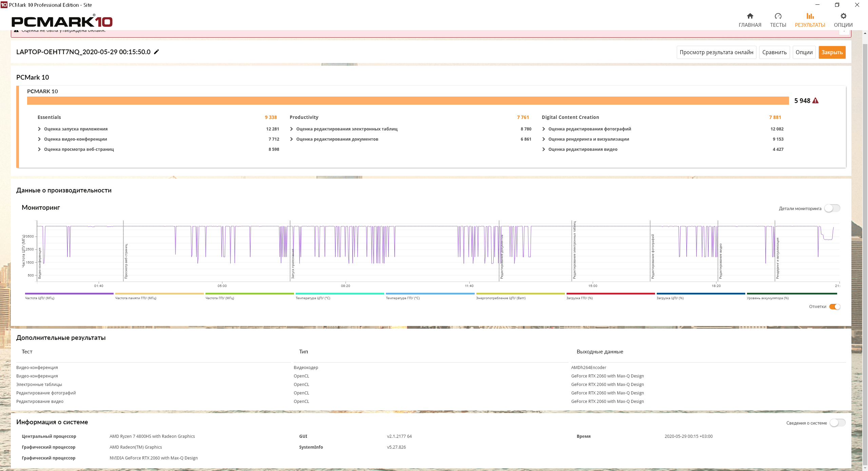
Task: Click the РЕЗУЛЬТАТЫ bar chart icon
Action: click(810, 16)
